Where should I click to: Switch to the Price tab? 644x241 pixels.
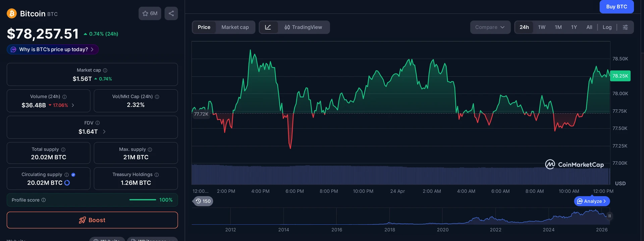point(204,27)
